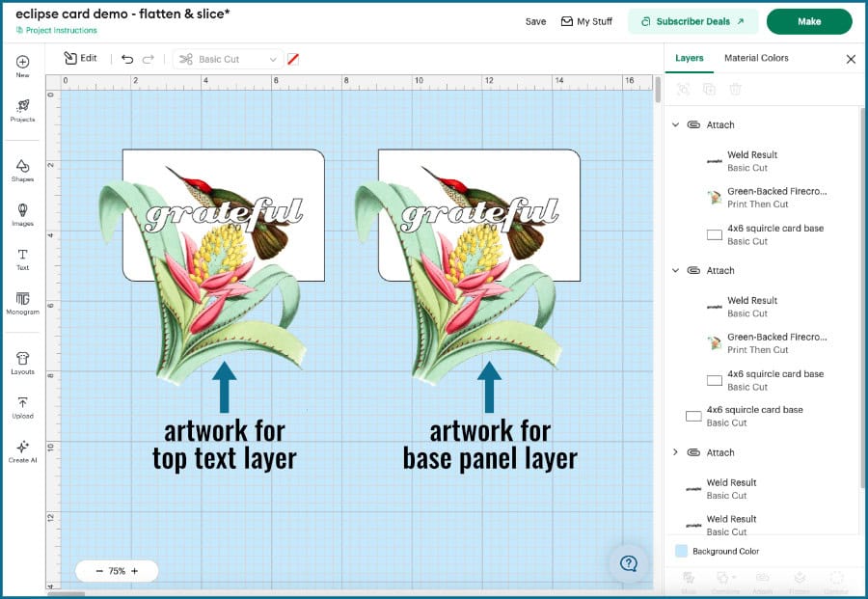868x599 pixels.
Task: Switch to the Material Colors tab
Action: click(756, 58)
